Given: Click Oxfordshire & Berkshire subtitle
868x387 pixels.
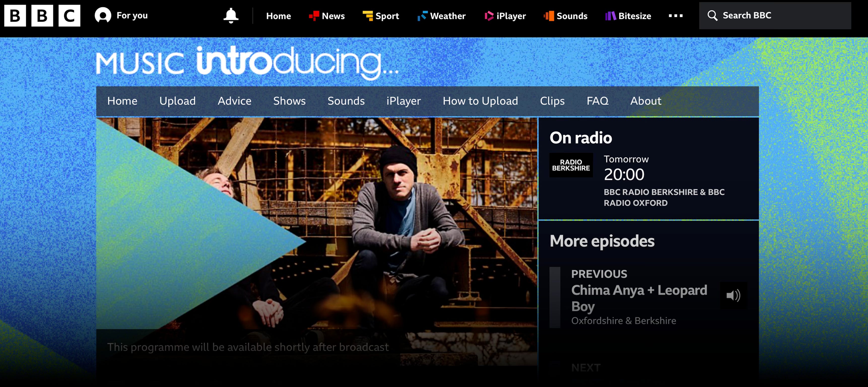Looking at the screenshot, I should pyautogui.click(x=623, y=320).
